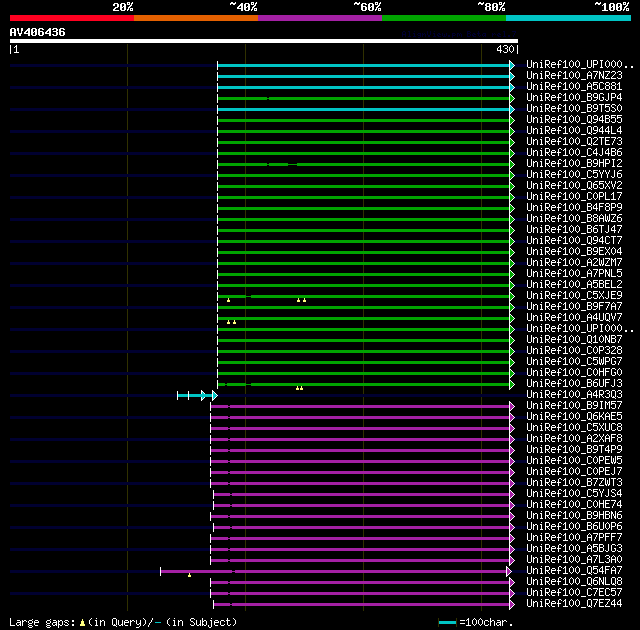Click the green ~80% identity legend segment
Screen dimensions: 640x630
pyautogui.click(x=444, y=18)
